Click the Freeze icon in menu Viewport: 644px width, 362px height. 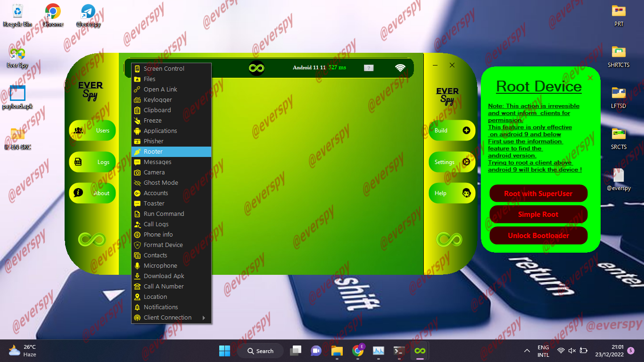(x=137, y=121)
